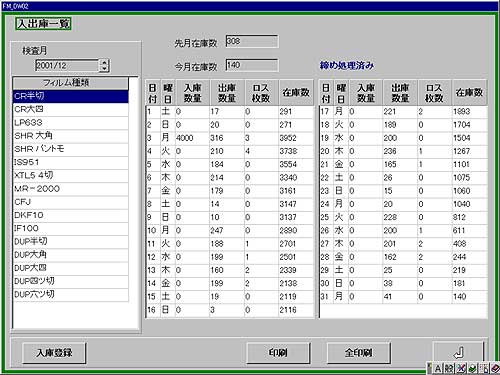Click the left table 在庫数 column header
The height and width of the screenshot is (375, 500).
click(x=296, y=93)
